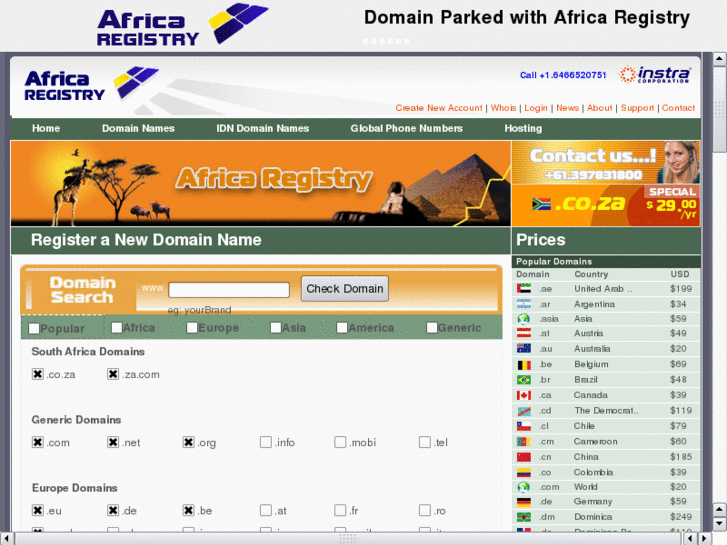Toggle the Asia category checkbox

[x=276, y=327]
